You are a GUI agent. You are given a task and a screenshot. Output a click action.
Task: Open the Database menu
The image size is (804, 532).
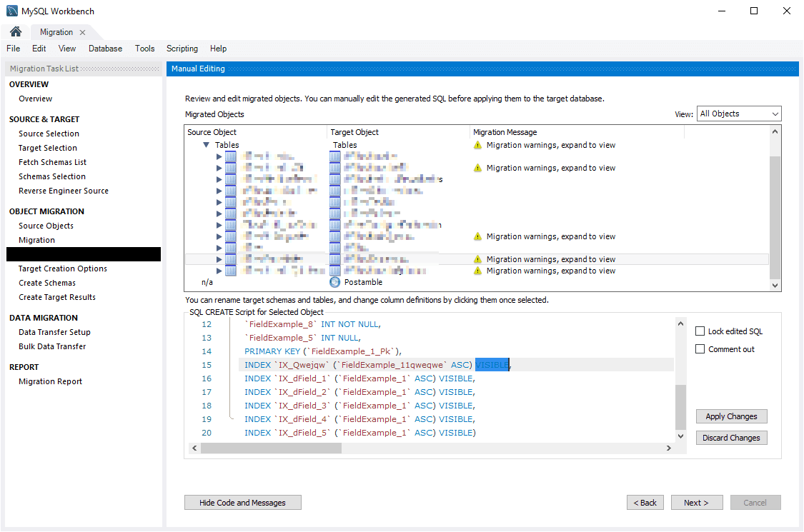click(x=105, y=48)
